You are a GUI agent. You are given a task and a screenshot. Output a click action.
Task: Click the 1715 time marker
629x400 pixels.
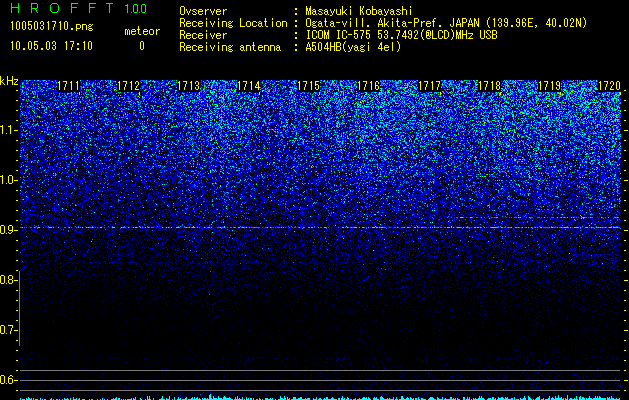pyautogui.click(x=308, y=86)
